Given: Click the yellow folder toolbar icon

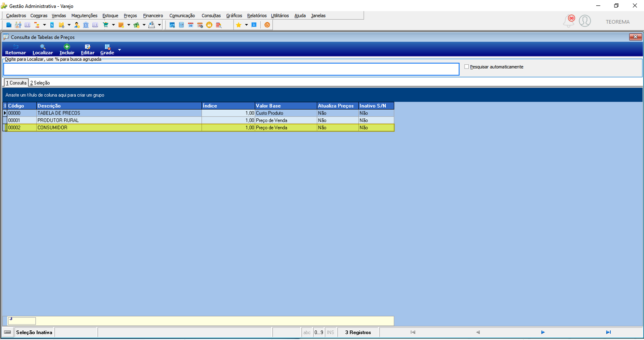Looking at the screenshot, I should [x=61, y=25].
